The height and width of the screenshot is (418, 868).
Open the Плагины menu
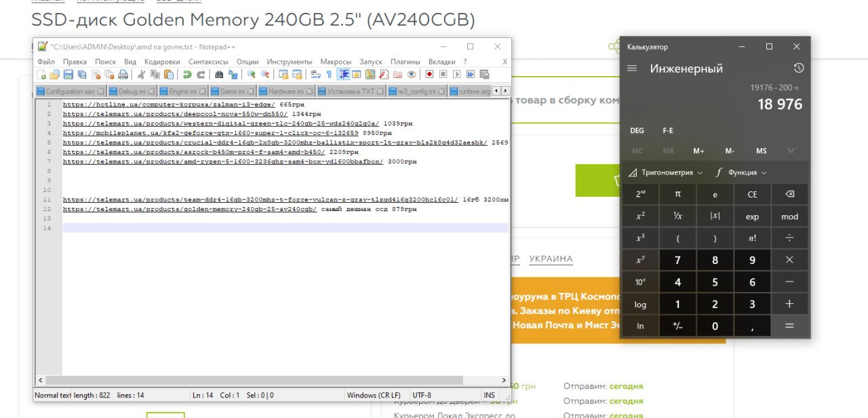[406, 62]
